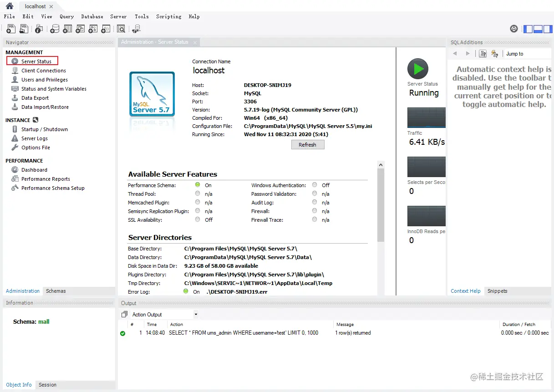
Task: Click the green success icon in output row
Action: (x=123, y=333)
